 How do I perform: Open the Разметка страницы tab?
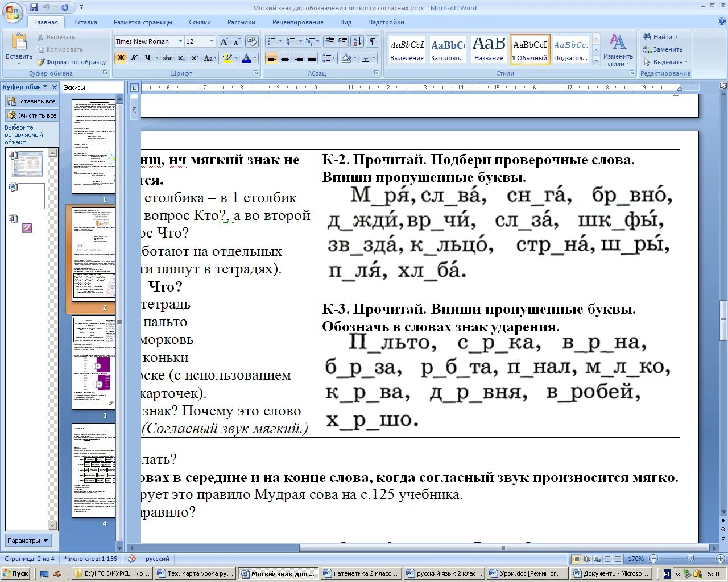[143, 22]
